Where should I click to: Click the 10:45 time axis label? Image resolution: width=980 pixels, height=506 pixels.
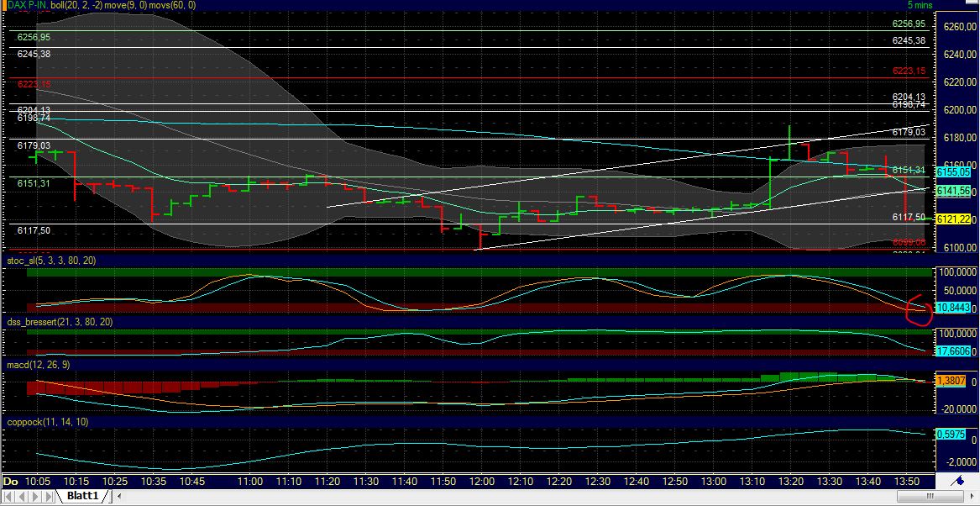tap(191, 482)
